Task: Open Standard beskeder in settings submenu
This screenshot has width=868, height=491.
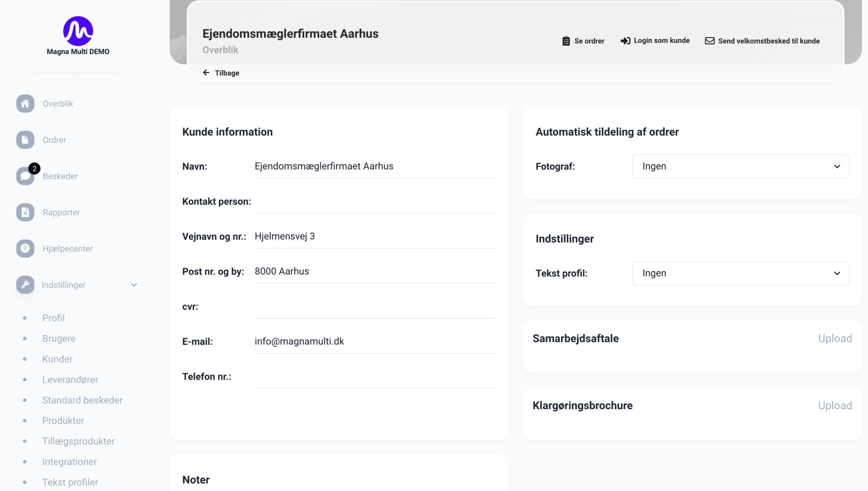Action: click(82, 400)
